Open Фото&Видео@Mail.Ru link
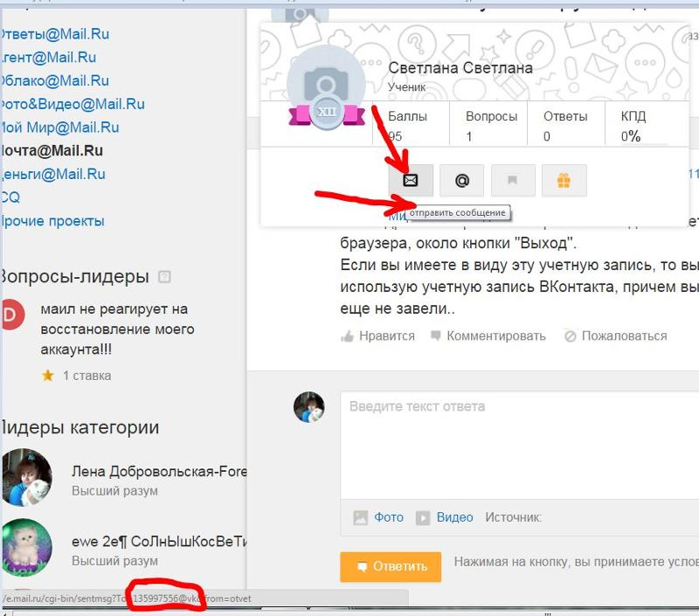The image size is (699, 616). point(73,104)
